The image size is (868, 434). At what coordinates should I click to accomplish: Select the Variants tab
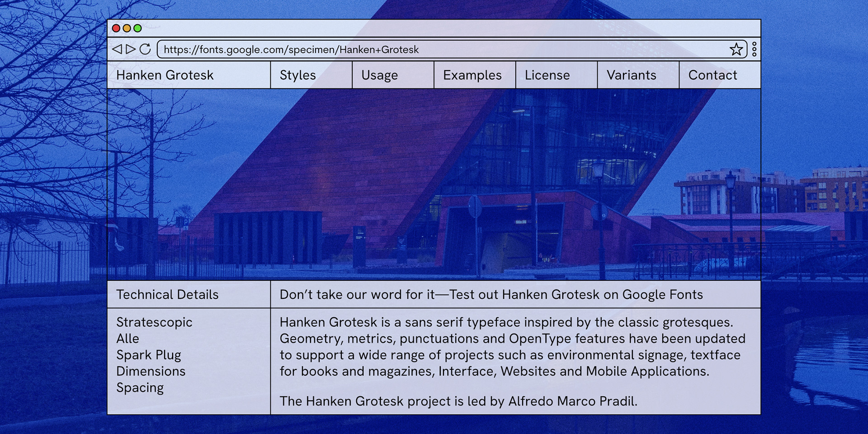[x=638, y=75]
